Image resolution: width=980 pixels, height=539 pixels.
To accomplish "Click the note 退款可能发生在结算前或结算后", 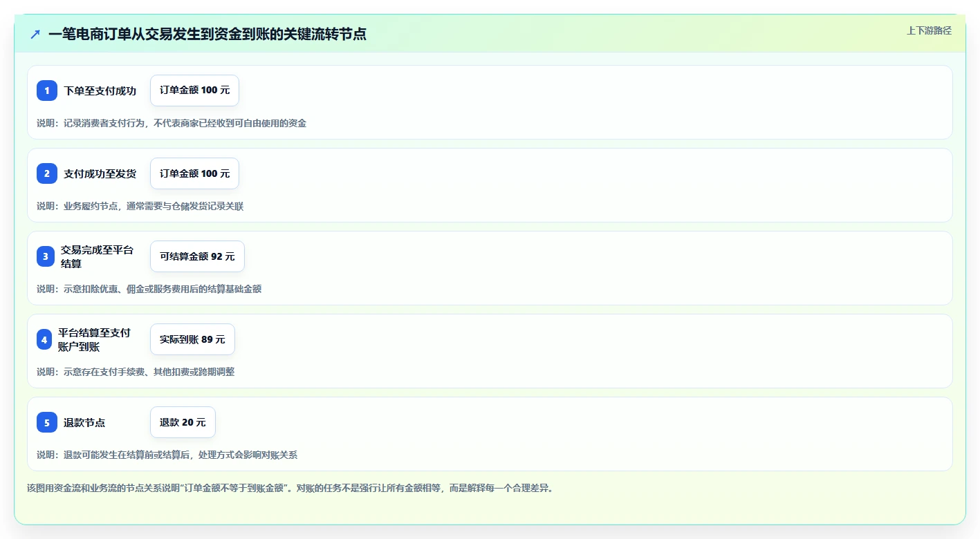I will (x=167, y=455).
